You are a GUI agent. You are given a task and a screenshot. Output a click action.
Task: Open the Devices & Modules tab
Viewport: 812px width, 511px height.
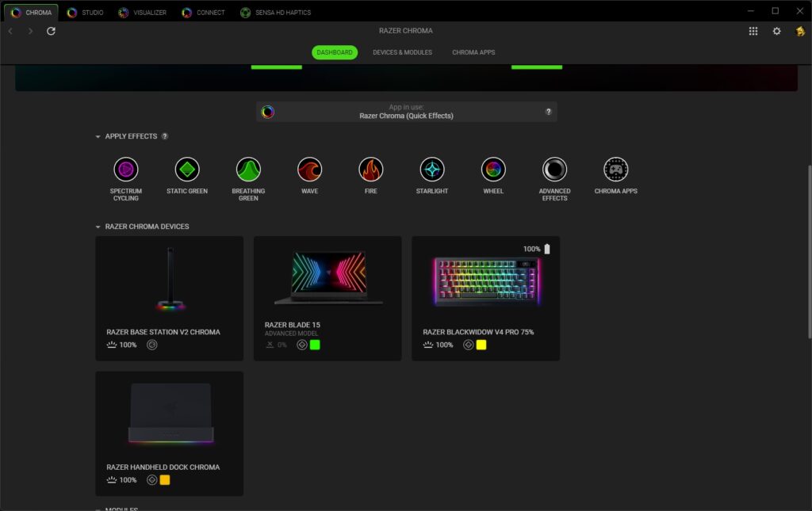(x=402, y=52)
